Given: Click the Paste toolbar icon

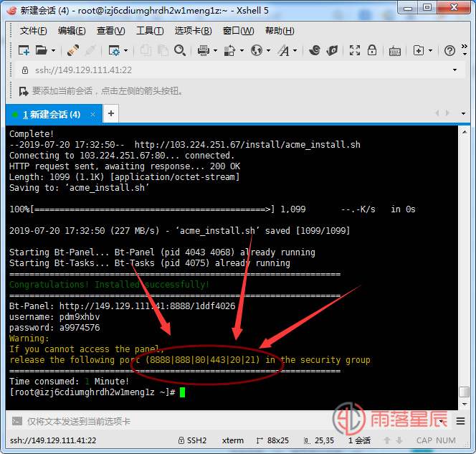Looking at the screenshot, I should click(163, 50).
